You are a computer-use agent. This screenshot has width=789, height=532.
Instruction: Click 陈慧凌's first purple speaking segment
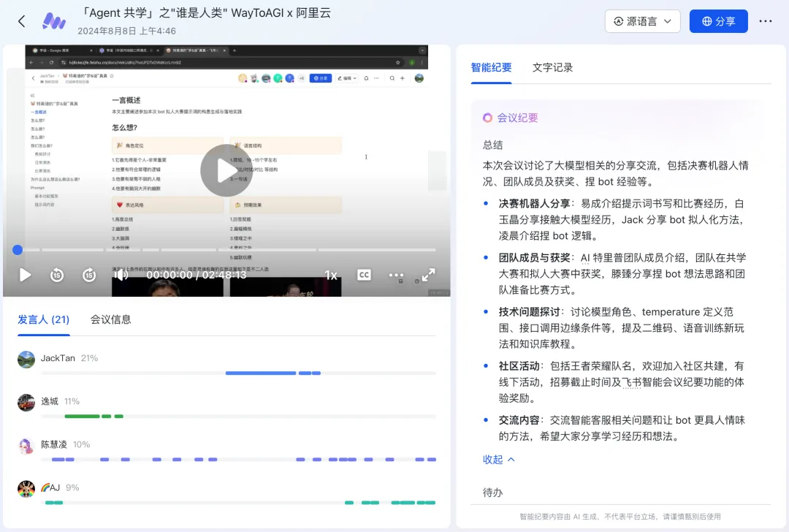tap(58, 460)
